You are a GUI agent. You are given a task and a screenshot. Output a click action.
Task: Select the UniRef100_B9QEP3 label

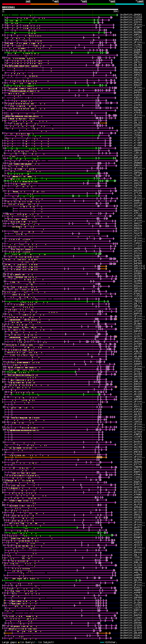tap(131, 53)
